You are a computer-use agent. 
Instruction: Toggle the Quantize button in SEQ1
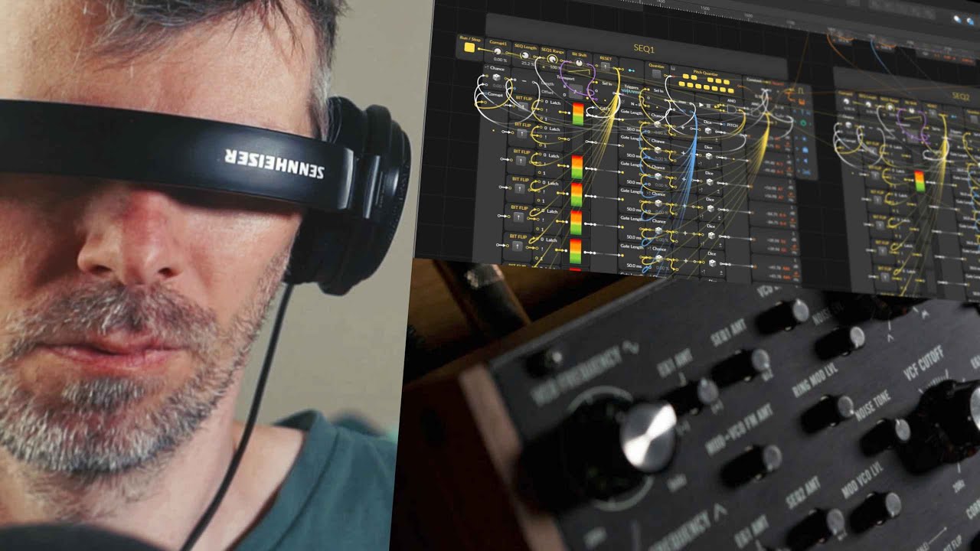coord(656,74)
